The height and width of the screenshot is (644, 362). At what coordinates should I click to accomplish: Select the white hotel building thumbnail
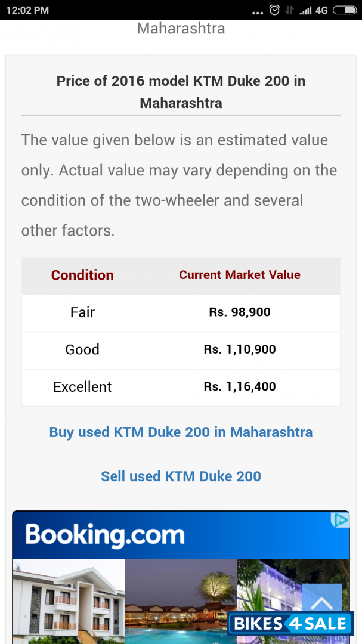(69, 601)
